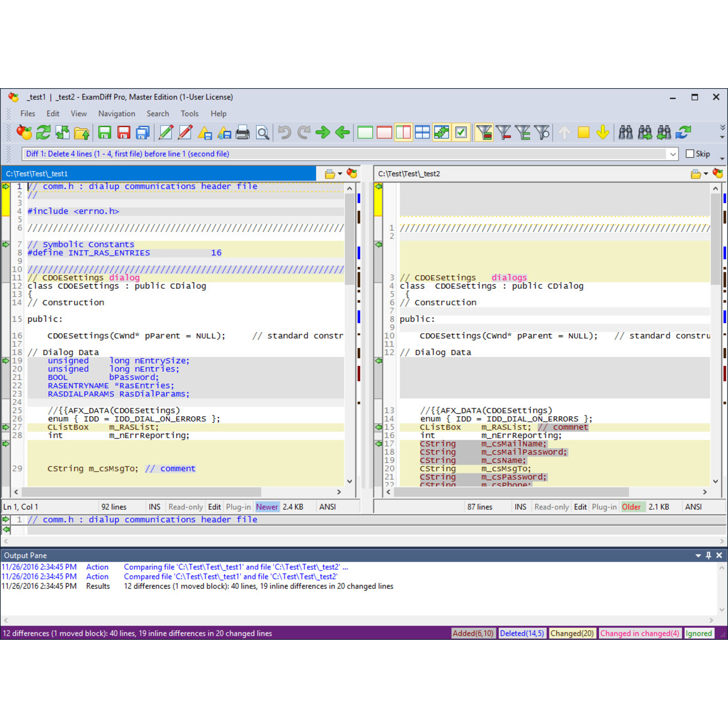Click the yellow down arrow Next Difference icon
Viewport: 728px width, 728px height.
point(603,133)
